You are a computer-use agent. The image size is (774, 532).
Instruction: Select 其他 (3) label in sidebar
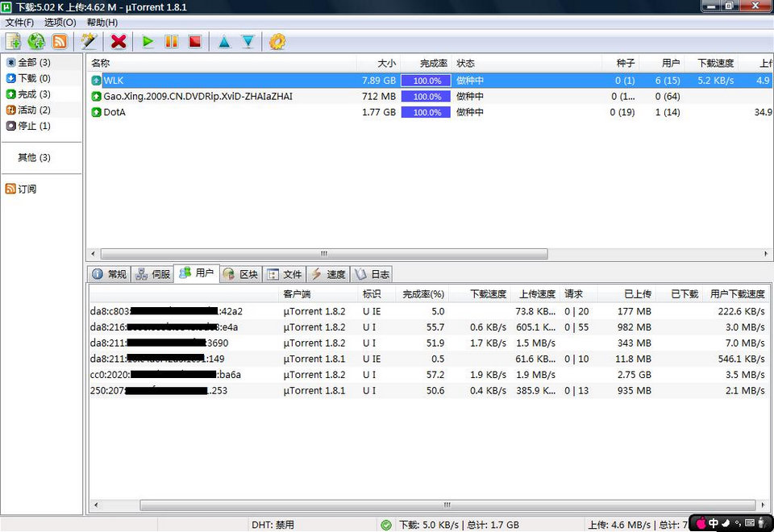34,157
